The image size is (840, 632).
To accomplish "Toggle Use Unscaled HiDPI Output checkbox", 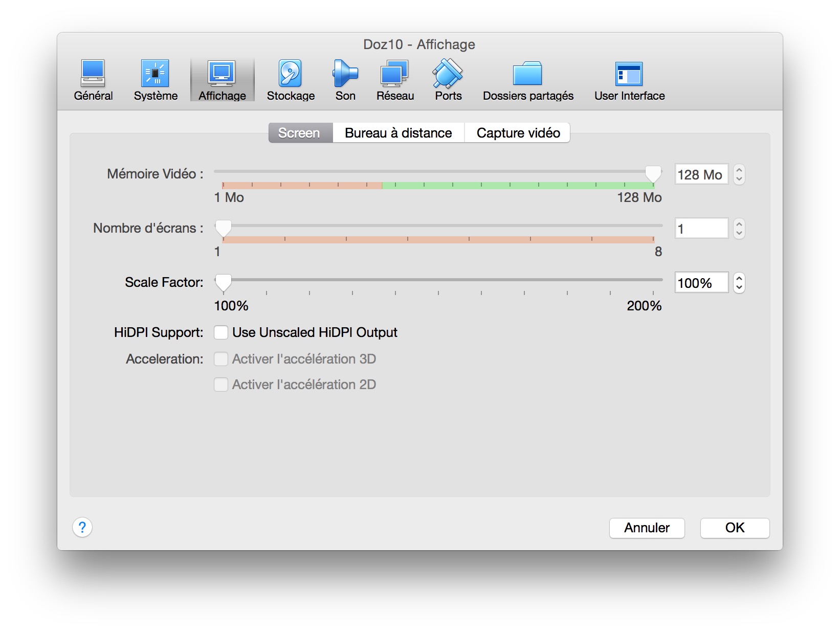I will pos(221,332).
